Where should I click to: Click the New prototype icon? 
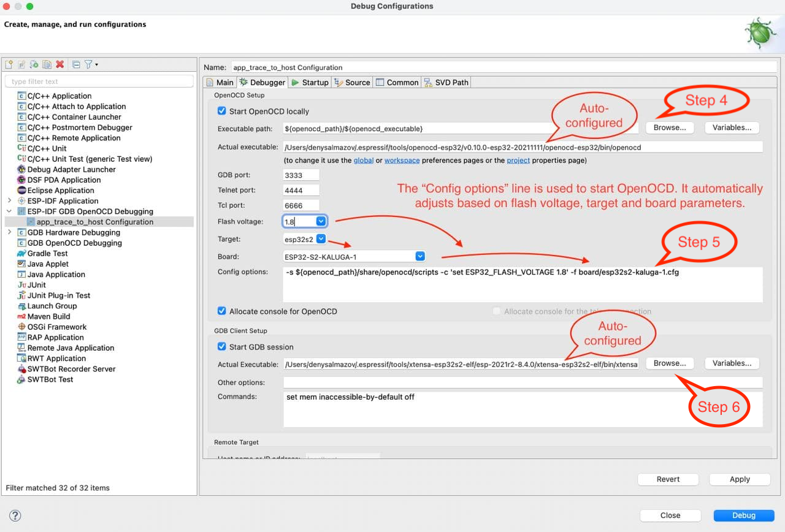[x=21, y=64]
